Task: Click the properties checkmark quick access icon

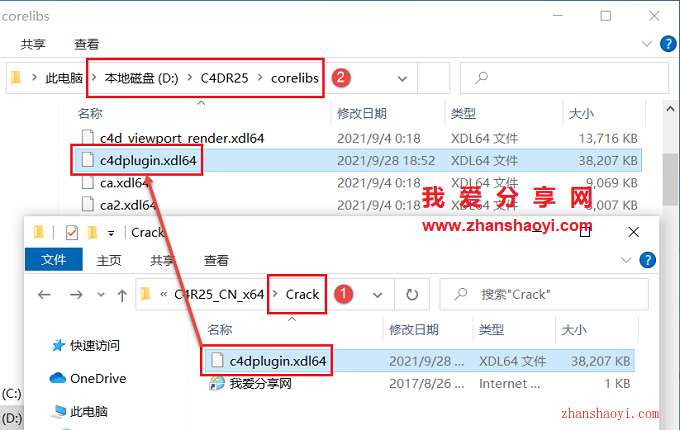Action: pyautogui.click(x=72, y=233)
